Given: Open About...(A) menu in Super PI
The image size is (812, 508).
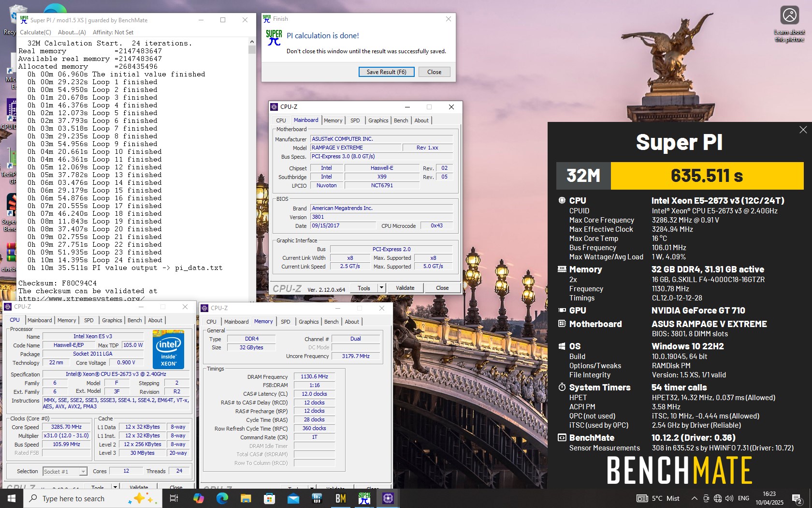Looking at the screenshot, I should (x=72, y=32).
